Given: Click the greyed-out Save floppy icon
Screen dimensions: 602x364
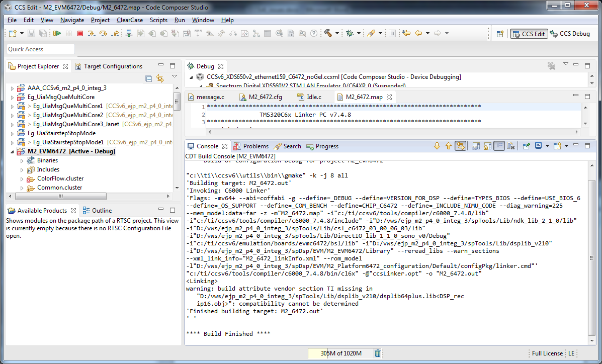Looking at the screenshot, I should (x=32, y=33).
